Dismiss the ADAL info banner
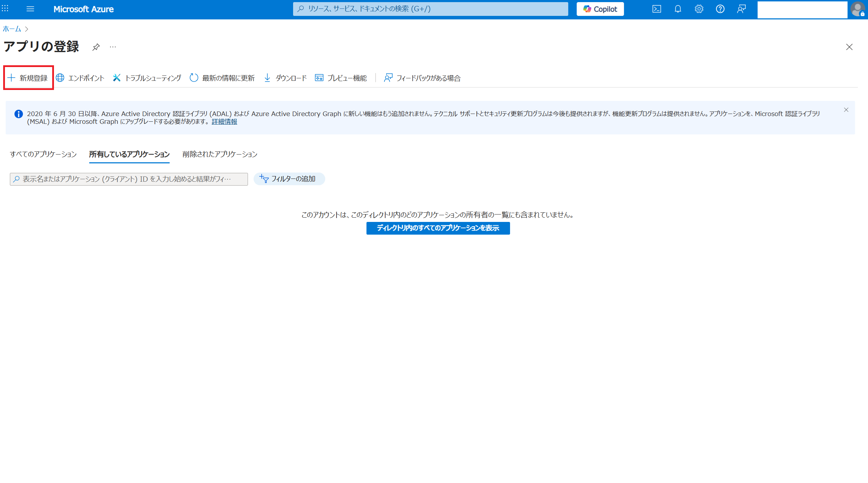Viewport: 868px width, 483px height. point(846,110)
